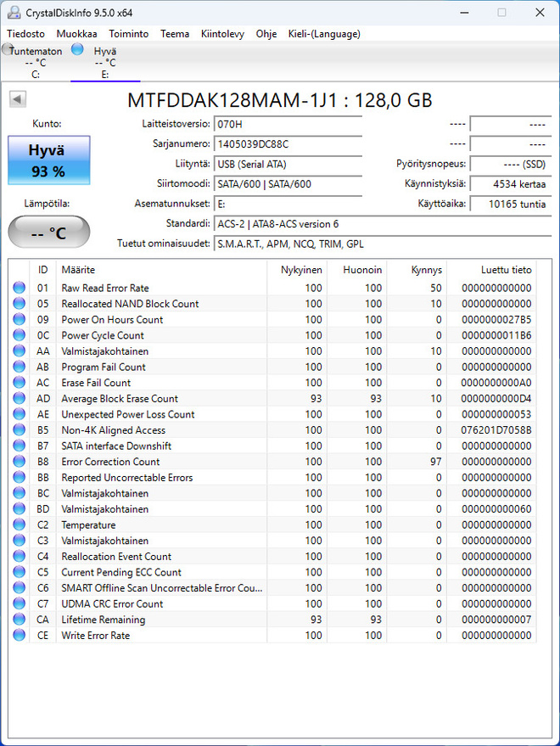This screenshot has height=746, width=560.
Task: Click the status orb of Reallocation Event Count
Action: click(19, 556)
